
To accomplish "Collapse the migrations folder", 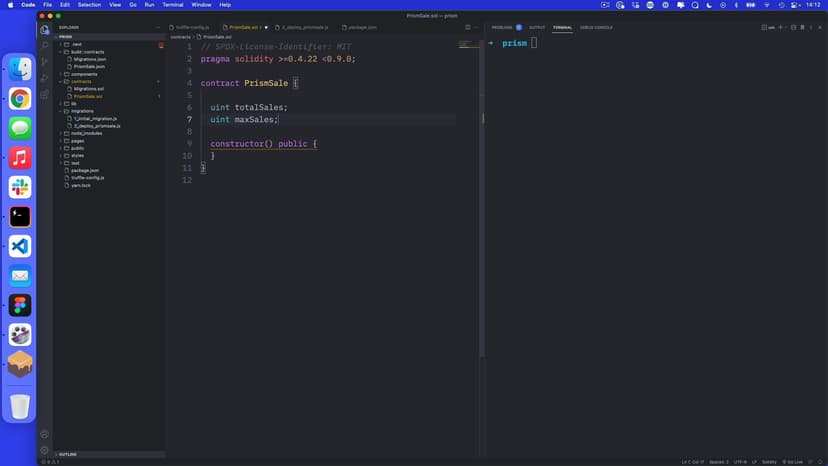I will pyautogui.click(x=82, y=111).
